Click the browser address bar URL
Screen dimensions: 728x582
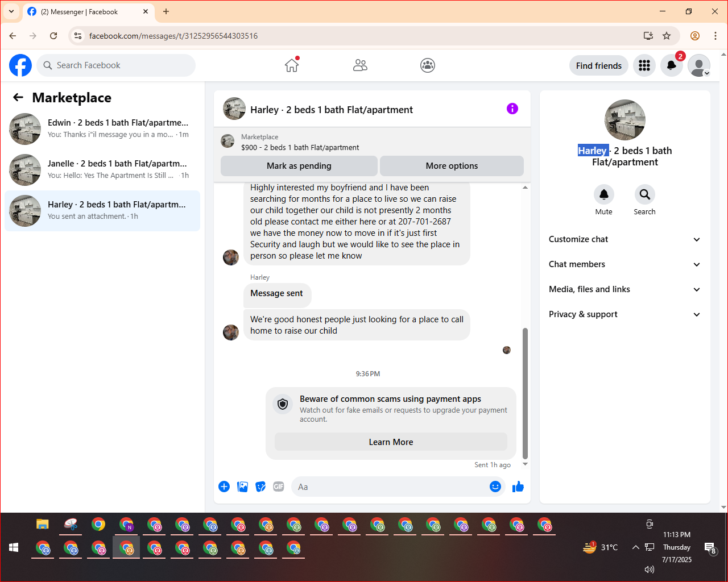click(x=173, y=36)
